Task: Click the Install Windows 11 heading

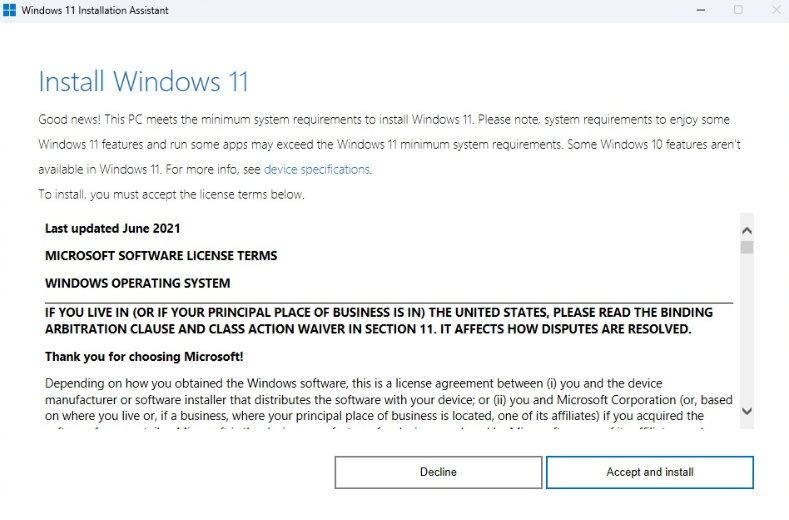Action: pyautogui.click(x=143, y=82)
